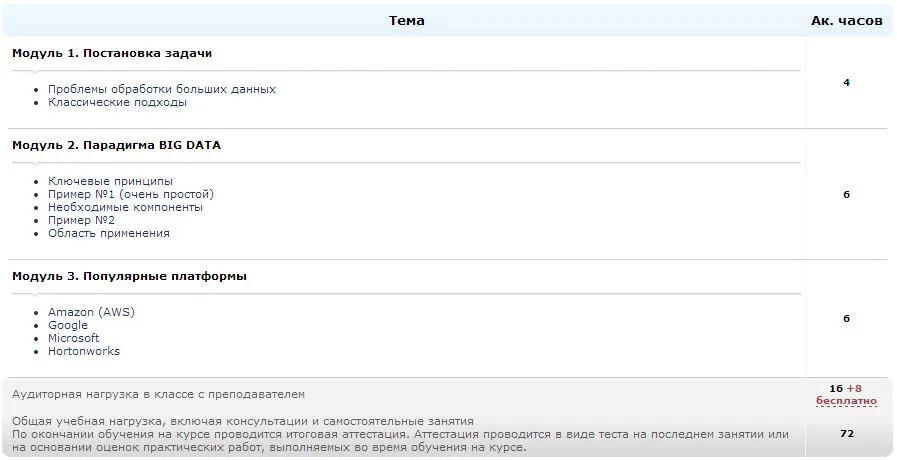Viewport: 897px width, 460px height.
Task: Click the "Тема" column header
Action: tap(406, 21)
